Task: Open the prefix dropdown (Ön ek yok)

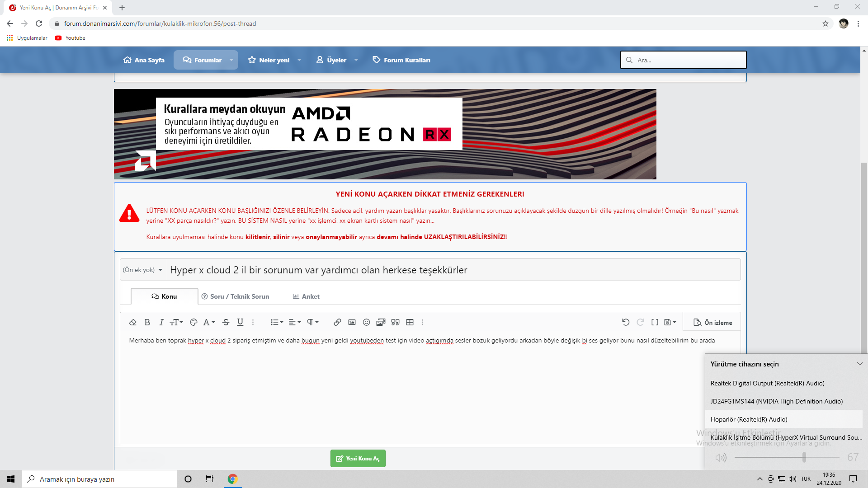Action: pyautogui.click(x=142, y=270)
